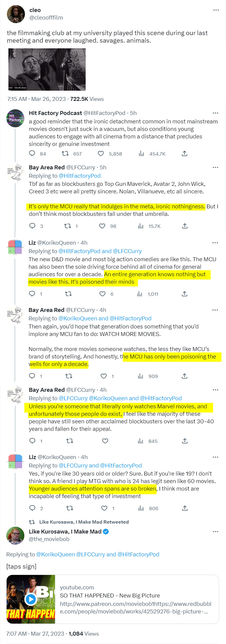Open the @cleoofffilm profile handle
This screenshot has height=644, width=226.
click(46, 17)
